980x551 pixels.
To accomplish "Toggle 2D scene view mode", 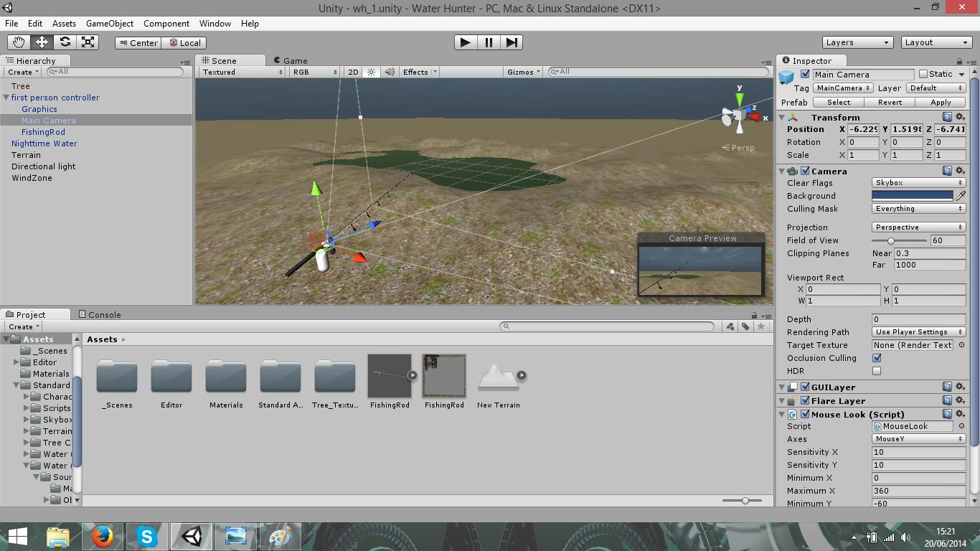I will coord(353,72).
